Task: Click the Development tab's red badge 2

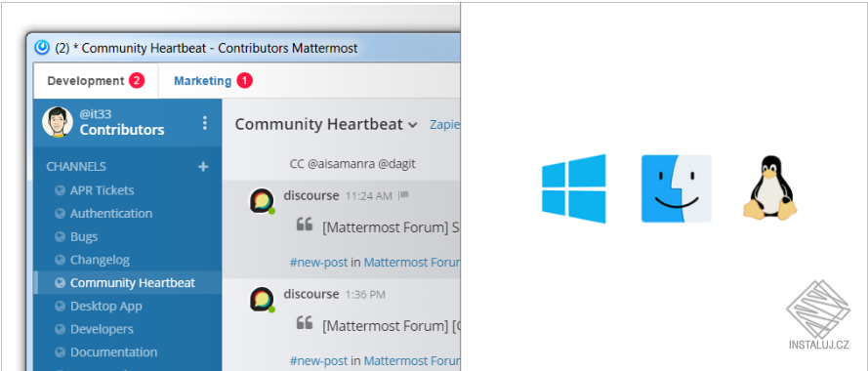Action: coord(137,81)
